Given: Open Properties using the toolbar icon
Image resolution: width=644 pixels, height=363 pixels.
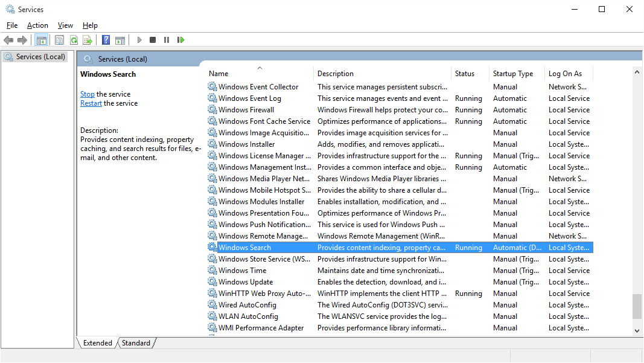Looking at the screenshot, I should 59,40.
